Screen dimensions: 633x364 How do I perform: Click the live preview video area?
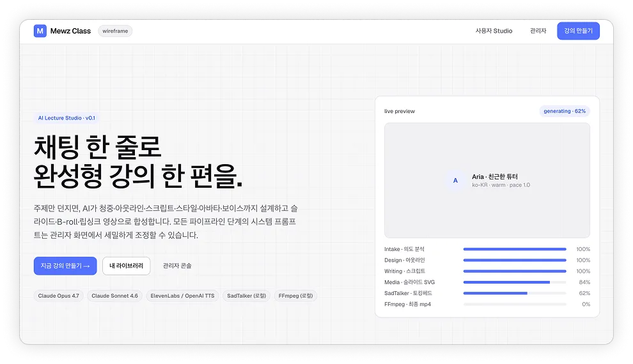coord(487,181)
